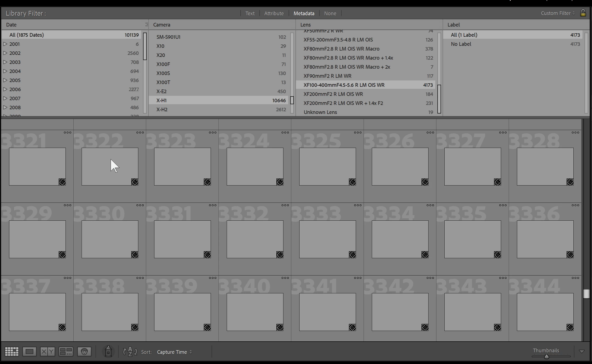Select photo thumbnail 3333
Image resolution: width=592 pixels, height=364 pixels.
[327, 239]
